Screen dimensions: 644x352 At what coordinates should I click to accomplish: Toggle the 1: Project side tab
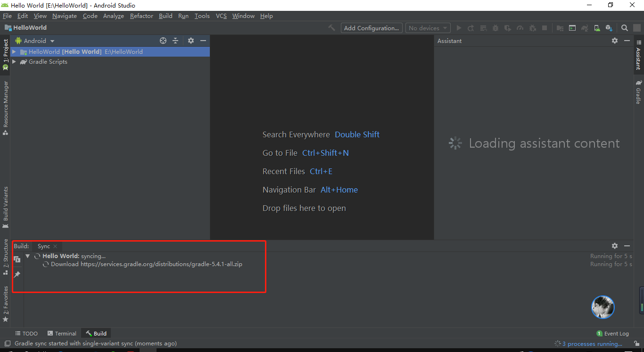point(5,55)
